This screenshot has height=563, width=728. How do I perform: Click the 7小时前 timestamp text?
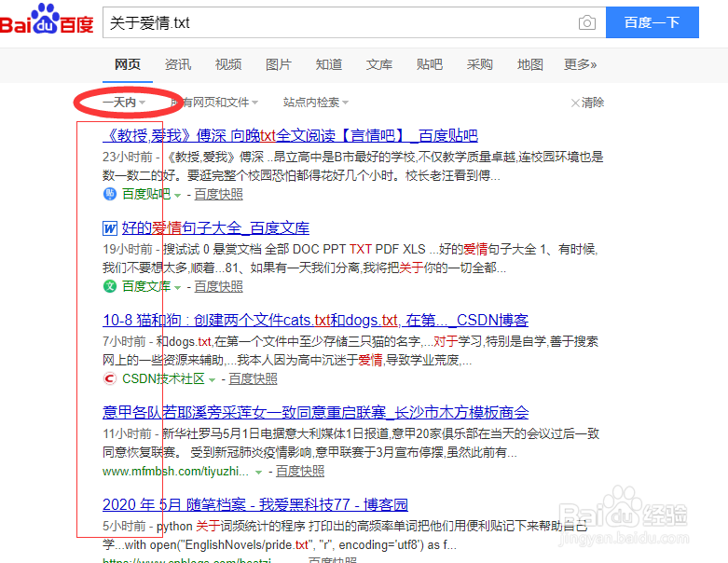pyautogui.click(x=124, y=341)
